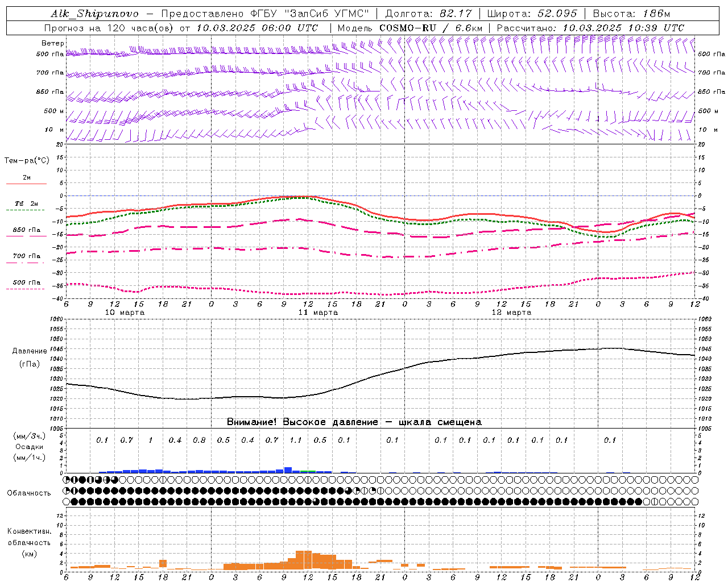Click the '500 м' wind level label on left
728x582 pixels.
click(54, 111)
